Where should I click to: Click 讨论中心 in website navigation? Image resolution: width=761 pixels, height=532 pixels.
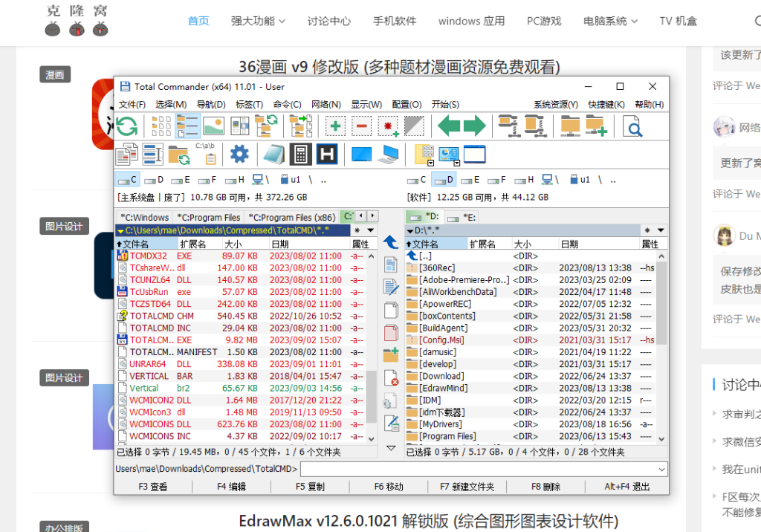tap(328, 21)
